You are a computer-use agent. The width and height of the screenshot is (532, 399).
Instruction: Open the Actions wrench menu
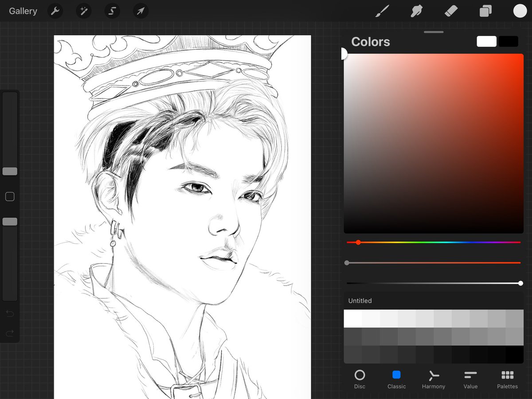pos(55,11)
